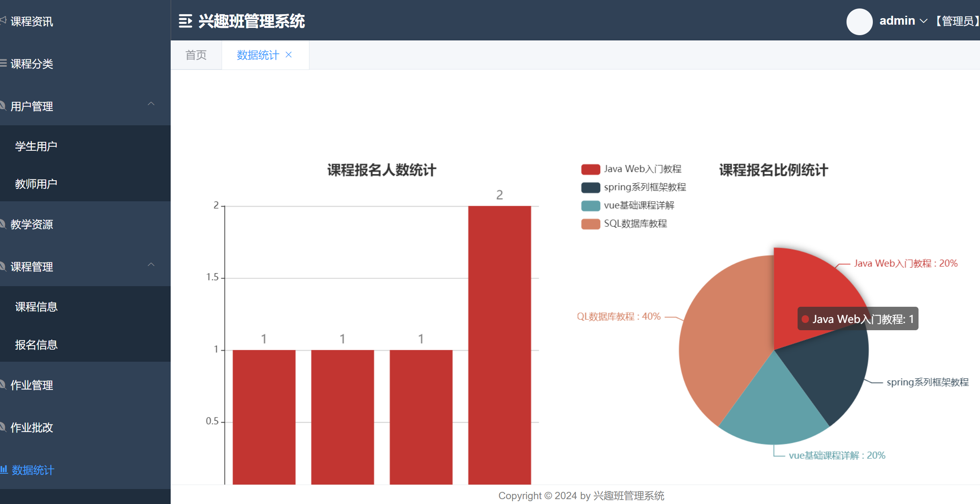
Task: Click the admin avatar in the top bar
Action: 859,22
